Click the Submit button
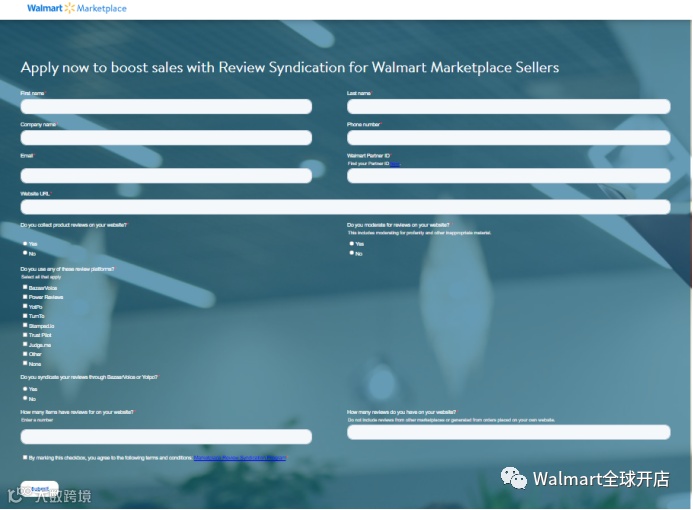Image resolution: width=693 pixels, height=510 pixels. pos(39,489)
